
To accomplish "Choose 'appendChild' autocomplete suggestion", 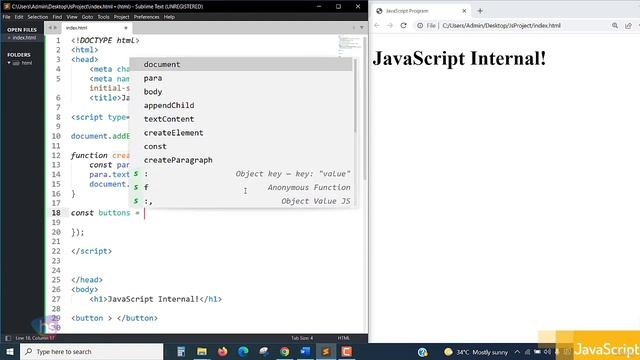I will tap(241, 105).
